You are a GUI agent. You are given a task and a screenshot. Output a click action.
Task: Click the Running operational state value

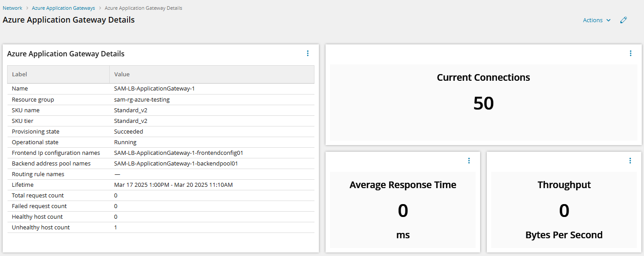pos(125,142)
